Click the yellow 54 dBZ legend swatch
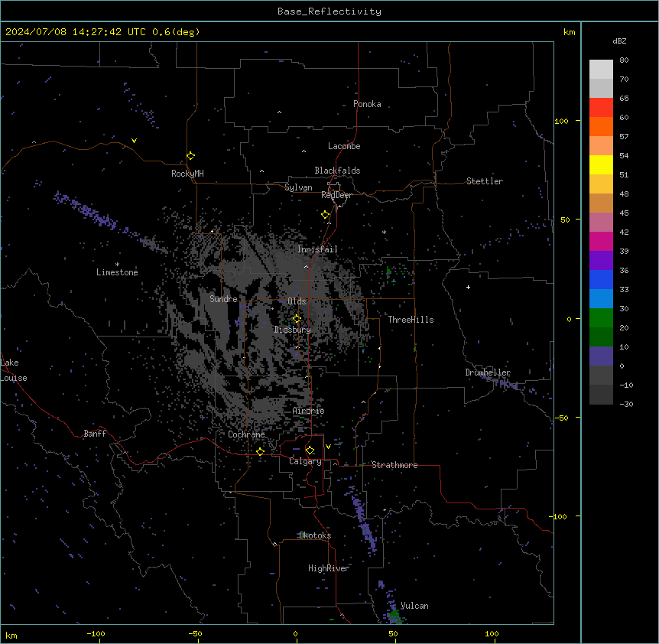The height and width of the screenshot is (644, 659). 601,164
